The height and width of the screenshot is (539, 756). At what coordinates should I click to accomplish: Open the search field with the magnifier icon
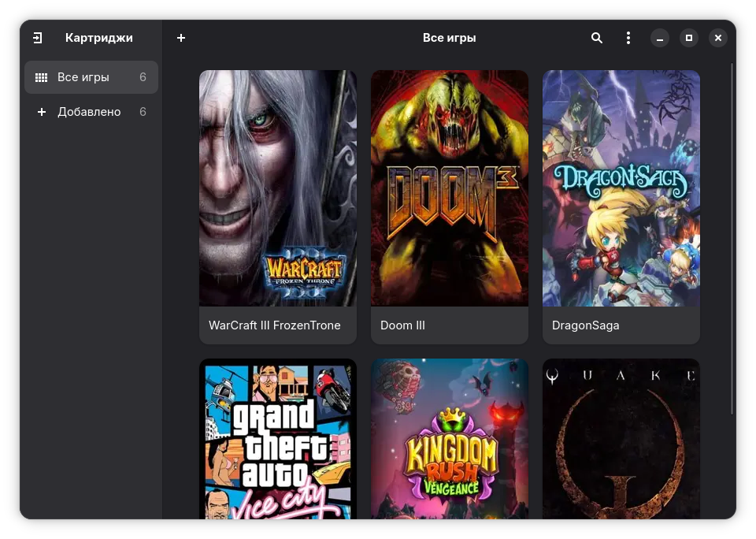(x=596, y=38)
